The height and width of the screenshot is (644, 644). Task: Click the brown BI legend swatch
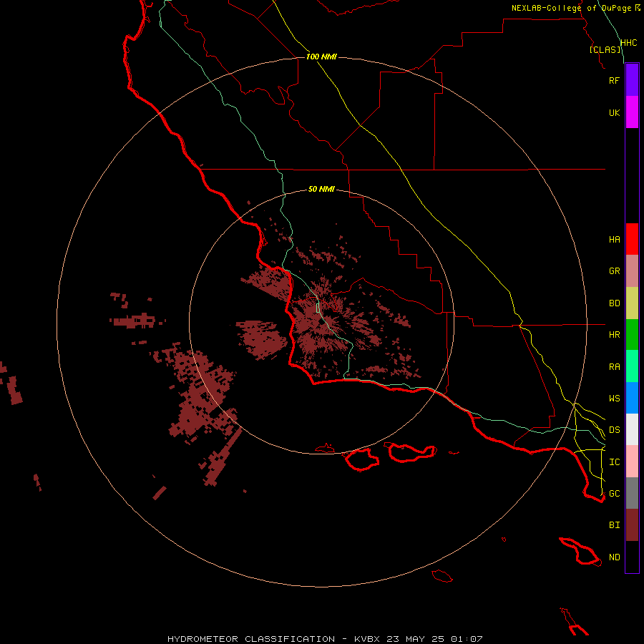pyautogui.click(x=632, y=525)
